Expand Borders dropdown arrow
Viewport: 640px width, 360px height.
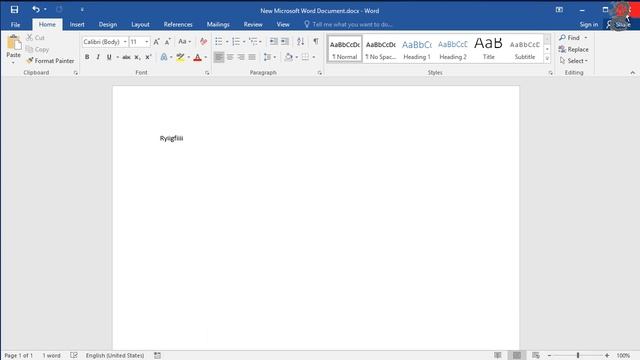click(313, 57)
